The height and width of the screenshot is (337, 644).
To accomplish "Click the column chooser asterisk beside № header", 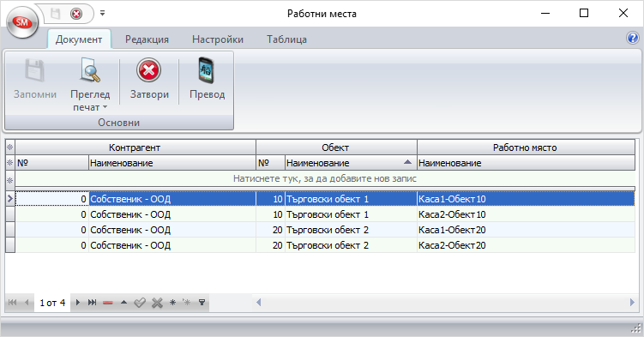I will point(9,163).
